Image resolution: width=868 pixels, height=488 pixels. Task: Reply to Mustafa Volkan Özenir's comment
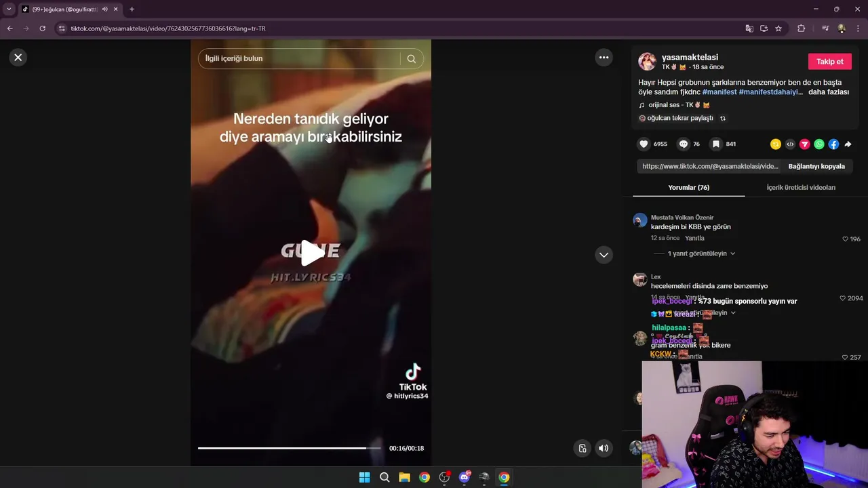pos(694,239)
